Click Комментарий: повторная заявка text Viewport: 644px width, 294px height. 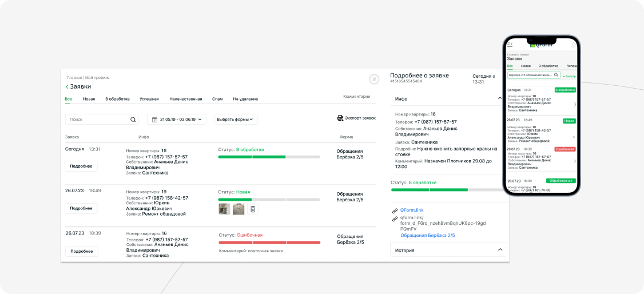point(251,251)
